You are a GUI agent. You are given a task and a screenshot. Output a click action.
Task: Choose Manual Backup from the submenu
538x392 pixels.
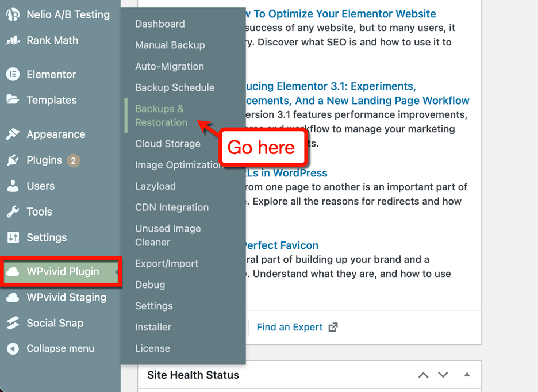pos(170,45)
